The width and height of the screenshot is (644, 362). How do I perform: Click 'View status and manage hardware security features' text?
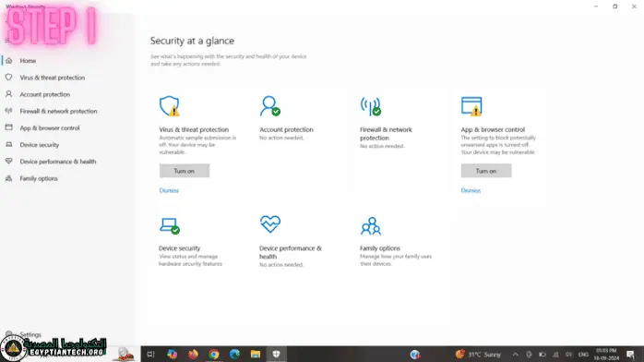pos(191,260)
